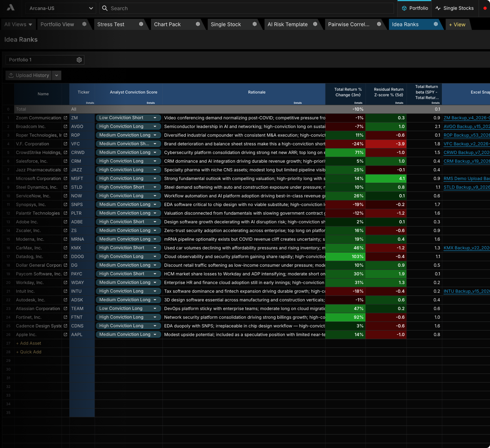
Task: Open Details under Ticker column header
Action: click(90, 103)
